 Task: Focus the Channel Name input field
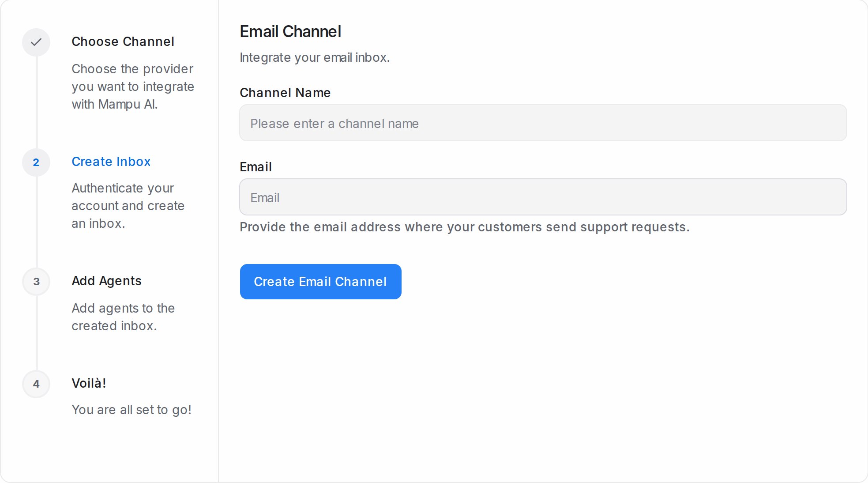point(543,123)
